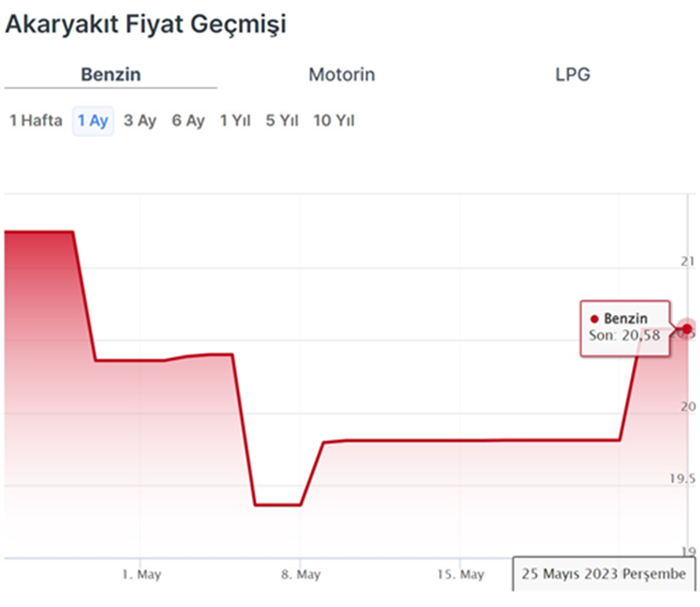Click the 25 Mayıs 2023 Perşembe date label
700x607 pixels.
tap(604, 575)
